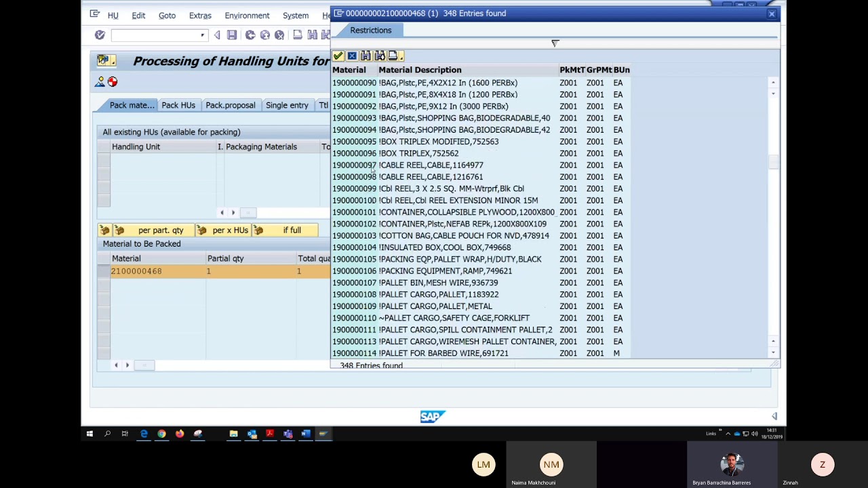Confirm selection with green checkmark icon

pos(338,56)
